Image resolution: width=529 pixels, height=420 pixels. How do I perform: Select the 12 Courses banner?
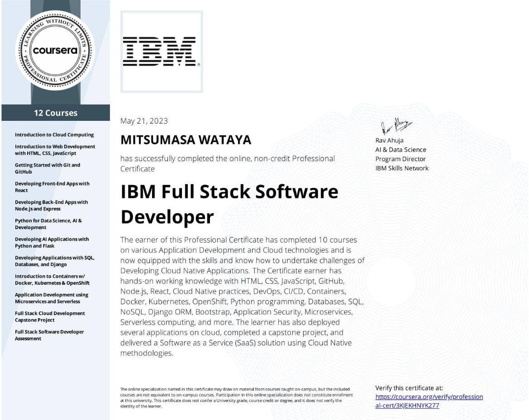coord(56,113)
